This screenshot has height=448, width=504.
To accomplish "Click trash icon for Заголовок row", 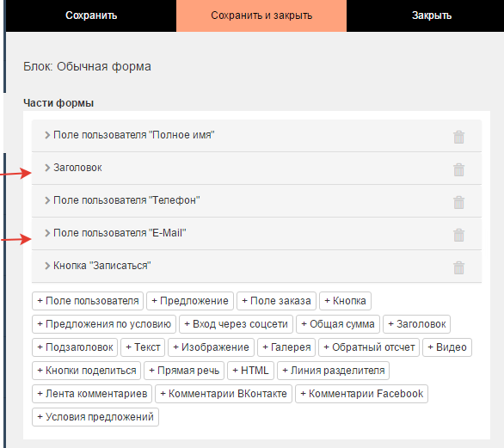I will (x=458, y=169).
